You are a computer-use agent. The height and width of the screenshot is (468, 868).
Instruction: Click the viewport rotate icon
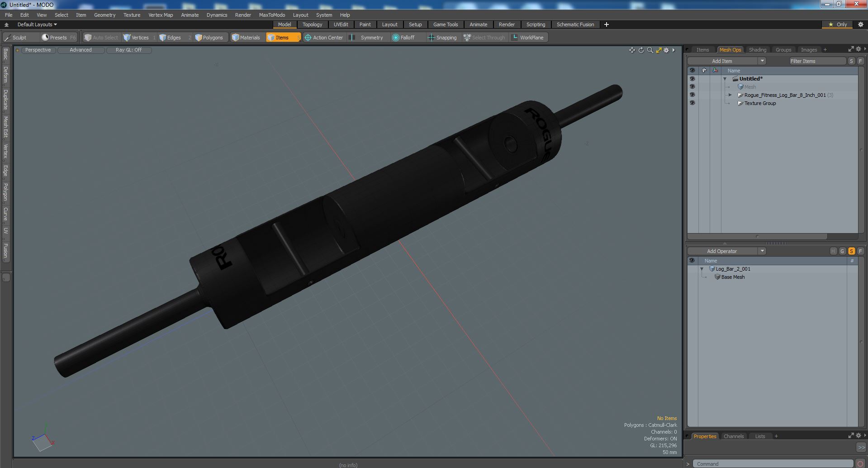641,50
